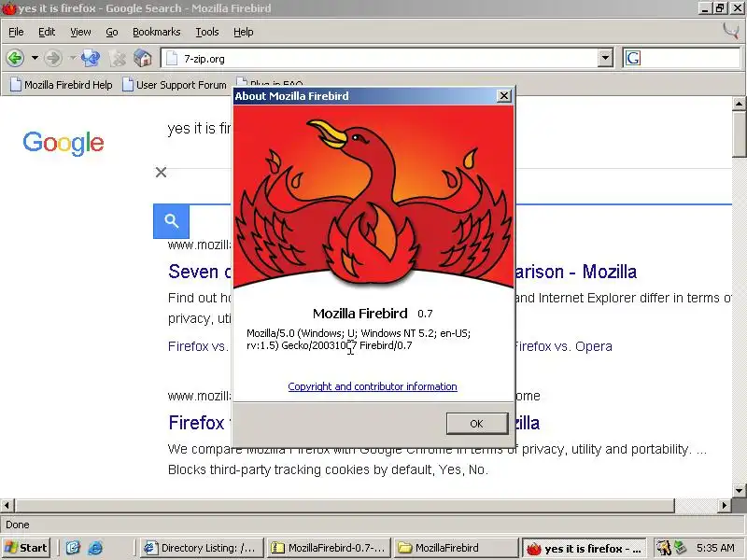Viewport: 747px width, 560px height.
Task: Switch to MozillaFirebird-0.7 archive taskbar button
Action: pos(330,548)
